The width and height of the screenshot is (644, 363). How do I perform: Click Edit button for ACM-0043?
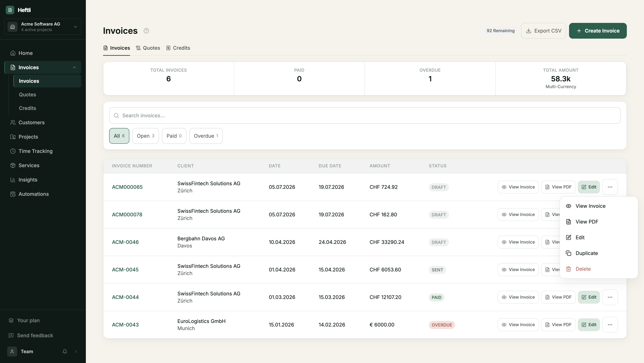[589, 325]
